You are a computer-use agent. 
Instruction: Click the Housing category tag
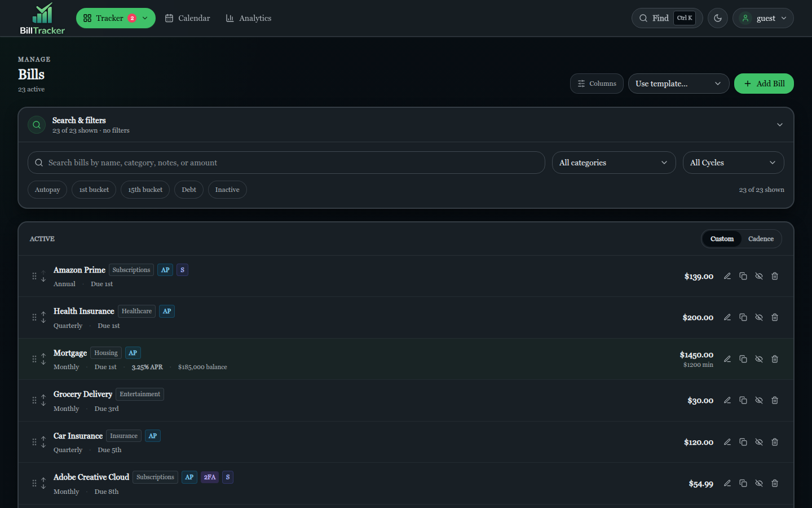[x=106, y=353]
